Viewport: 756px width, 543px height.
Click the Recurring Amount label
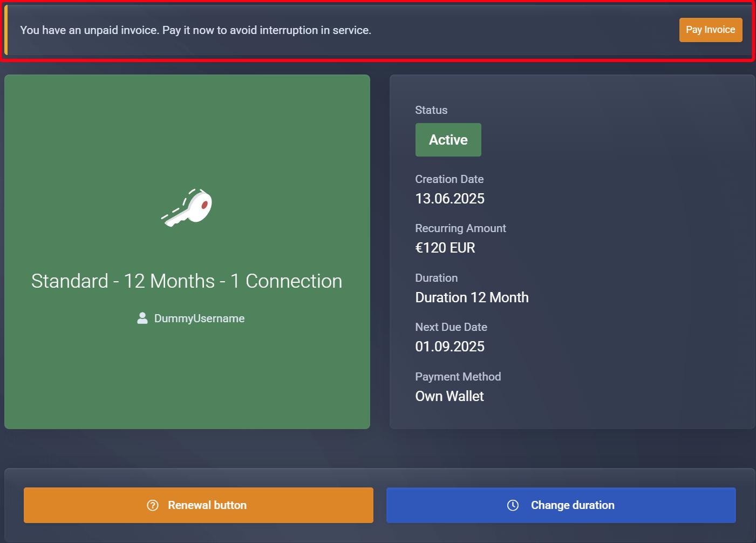tap(460, 228)
